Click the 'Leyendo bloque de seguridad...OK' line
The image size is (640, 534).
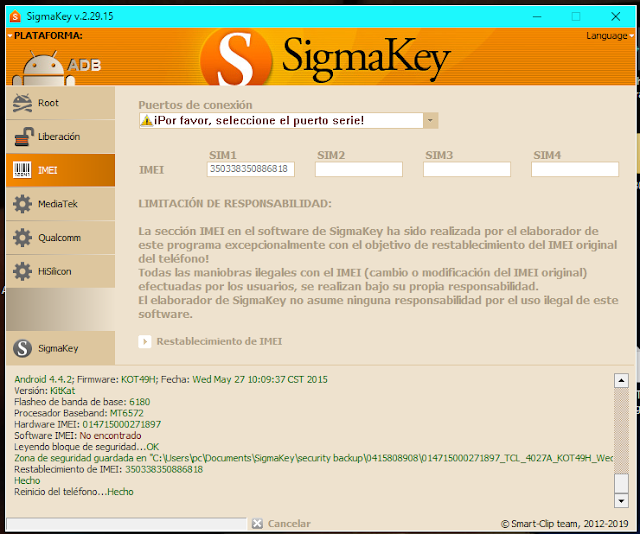coord(87,447)
